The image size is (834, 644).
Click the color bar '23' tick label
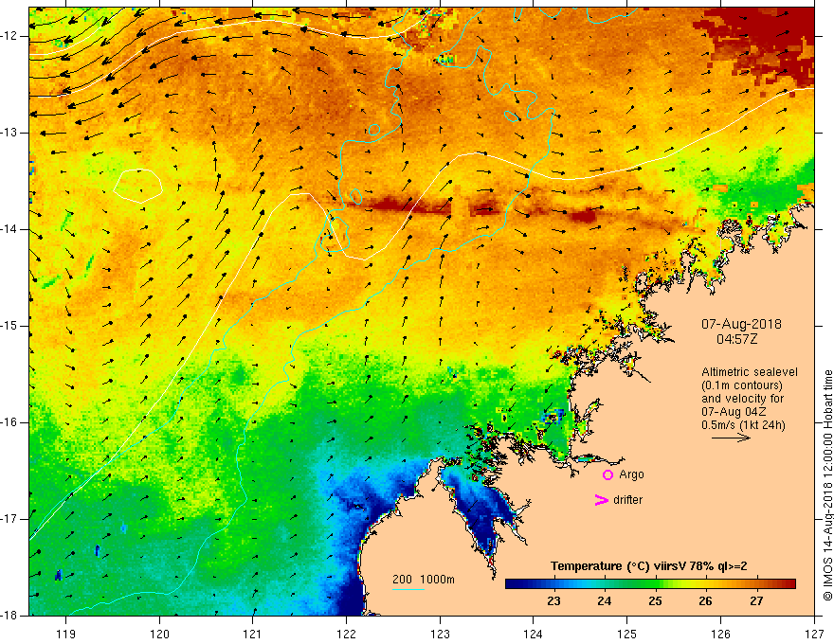coord(553,601)
